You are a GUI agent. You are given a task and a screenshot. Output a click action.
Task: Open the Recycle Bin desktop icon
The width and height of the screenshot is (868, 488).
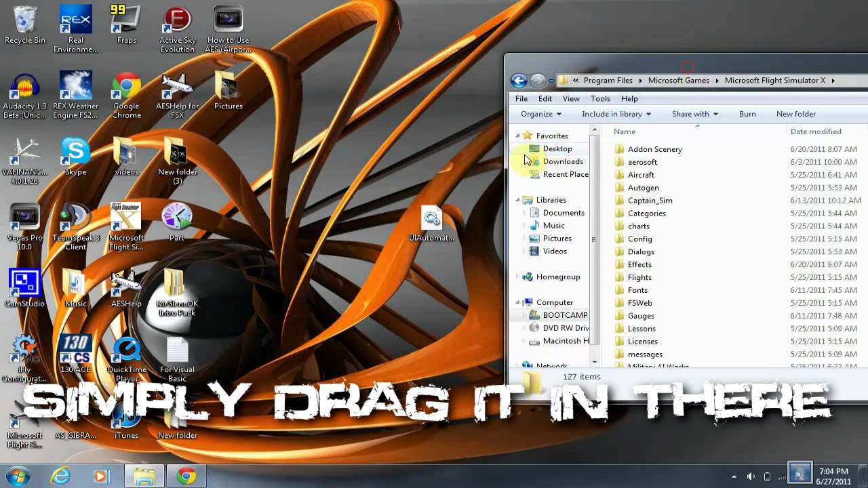point(24,26)
